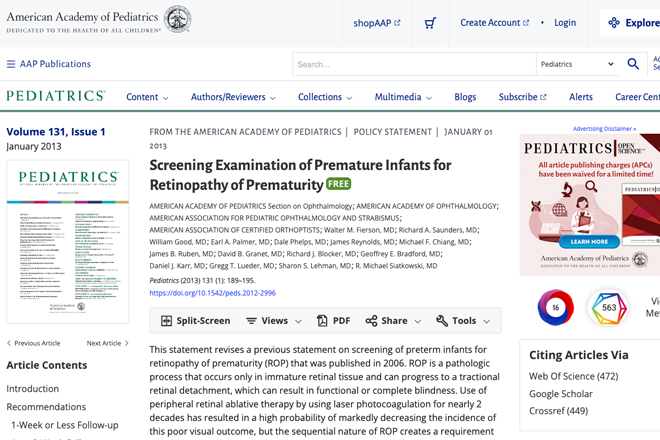Image resolution: width=660 pixels, height=440 pixels.
Task: Expand the Share dropdown
Action: pyautogui.click(x=393, y=321)
